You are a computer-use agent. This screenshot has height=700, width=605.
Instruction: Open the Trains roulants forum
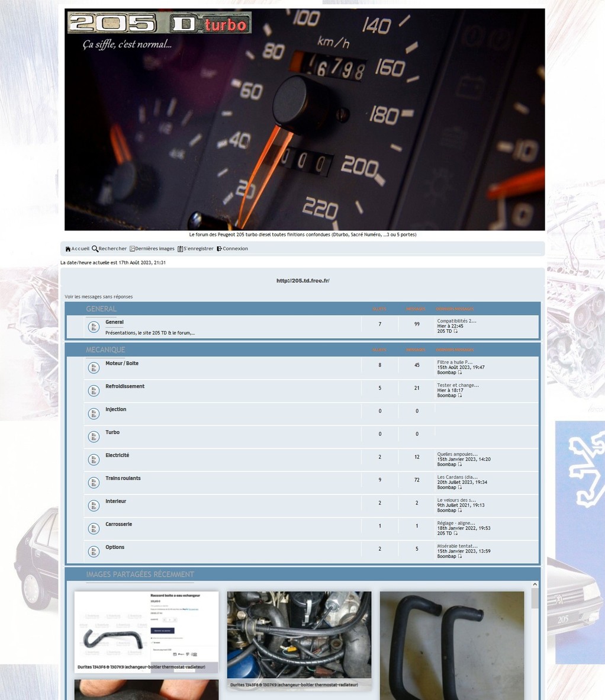123,478
